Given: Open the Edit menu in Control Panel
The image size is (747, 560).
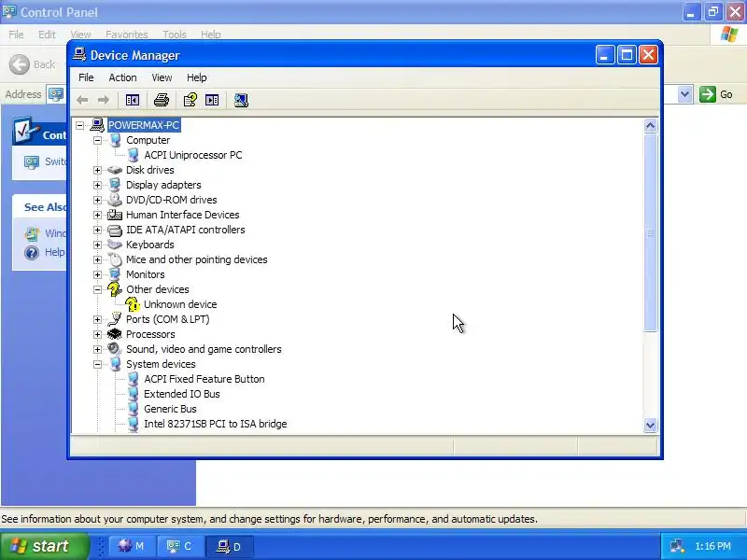Looking at the screenshot, I should (47, 35).
